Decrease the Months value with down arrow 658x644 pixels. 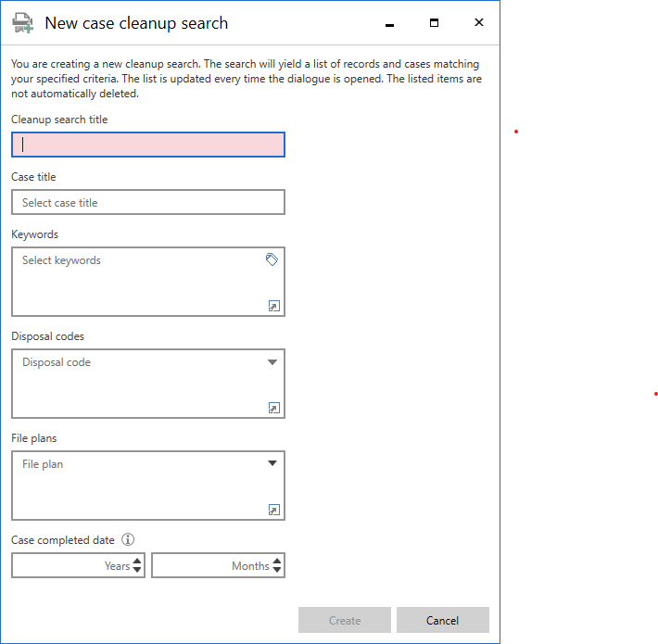pyautogui.click(x=277, y=570)
